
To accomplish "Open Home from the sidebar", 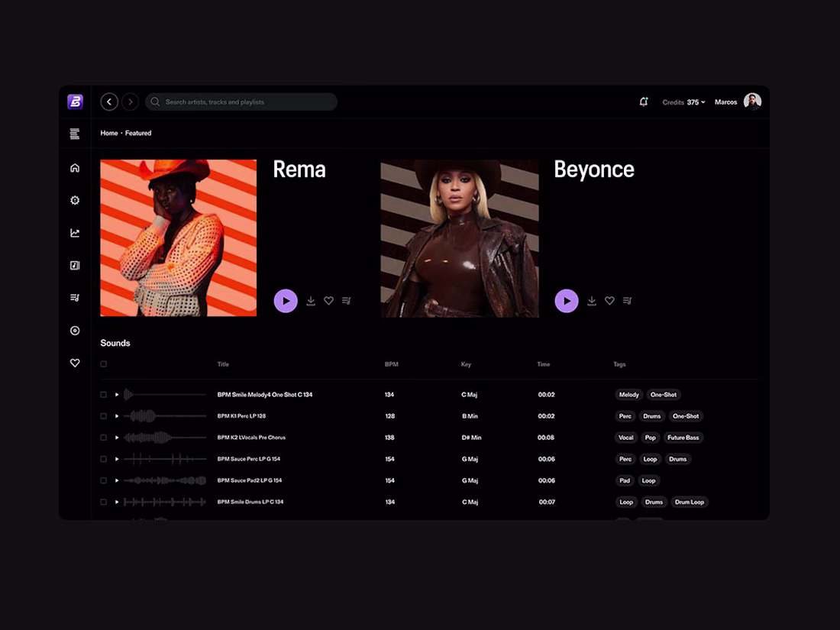I will 75,168.
